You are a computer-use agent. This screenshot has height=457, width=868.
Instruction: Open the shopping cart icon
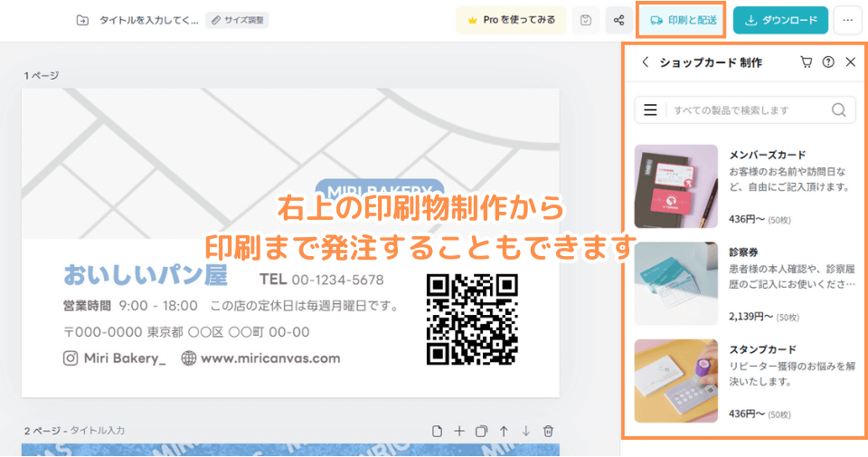click(x=807, y=62)
